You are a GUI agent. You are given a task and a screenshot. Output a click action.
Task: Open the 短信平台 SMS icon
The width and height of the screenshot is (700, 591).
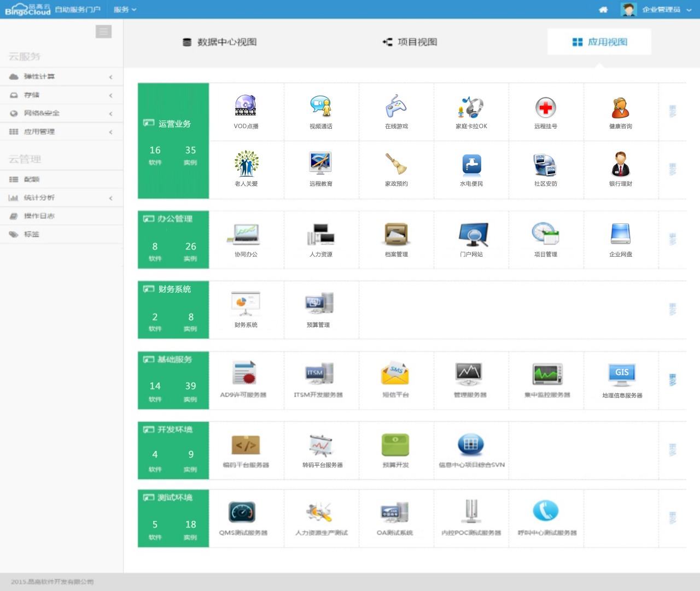click(395, 373)
